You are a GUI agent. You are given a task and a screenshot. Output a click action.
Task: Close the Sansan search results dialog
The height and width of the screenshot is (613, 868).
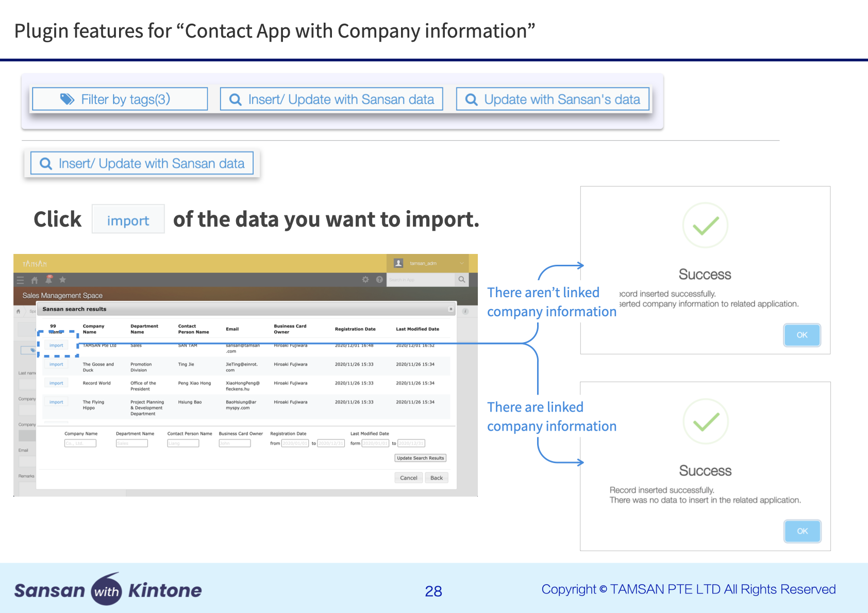click(x=450, y=309)
